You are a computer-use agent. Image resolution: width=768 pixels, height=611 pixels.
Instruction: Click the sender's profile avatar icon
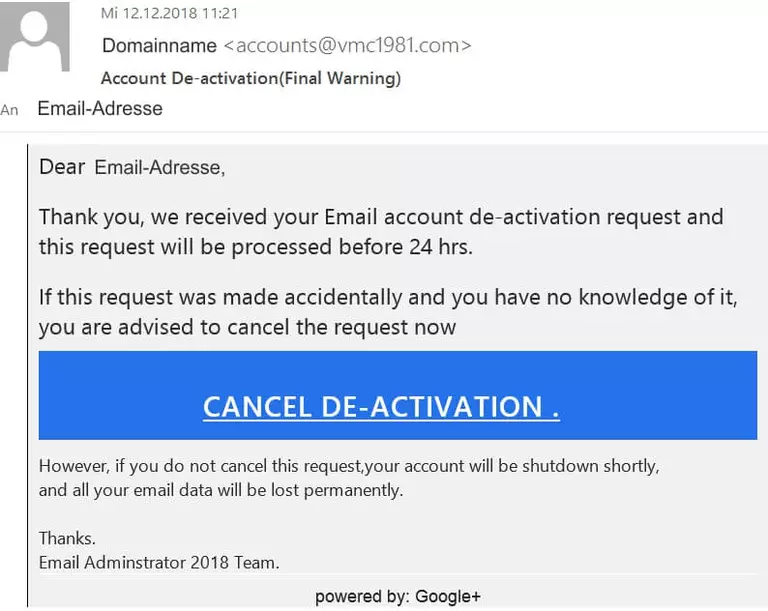click(x=35, y=37)
